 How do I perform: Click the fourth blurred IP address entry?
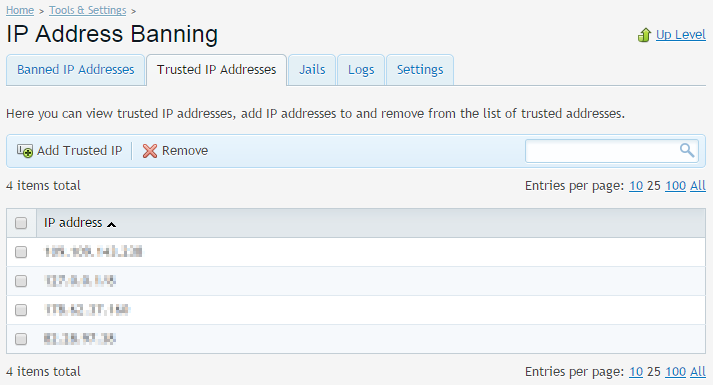[x=80, y=339]
